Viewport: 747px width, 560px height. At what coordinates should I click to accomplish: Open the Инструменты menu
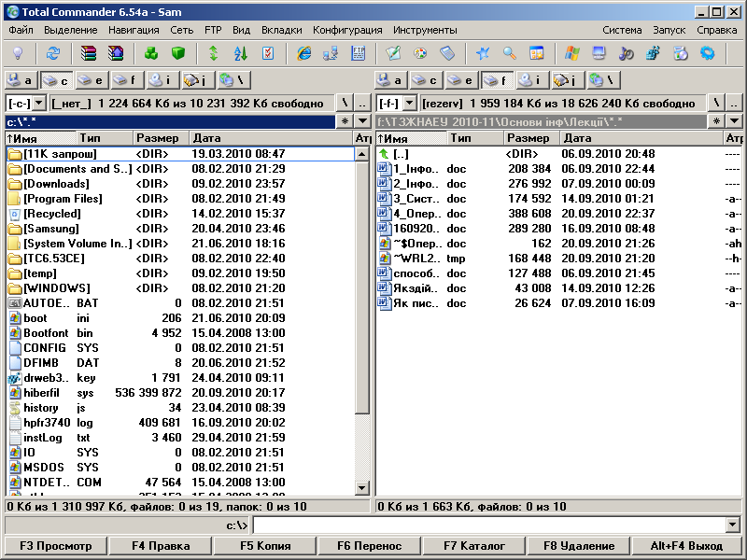pos(425,30)
